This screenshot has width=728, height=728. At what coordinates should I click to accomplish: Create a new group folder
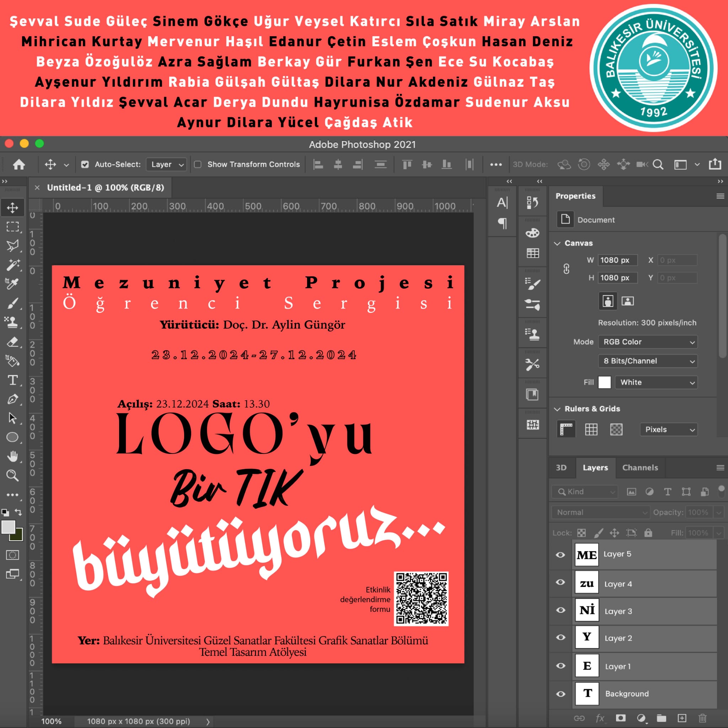click(x=662, y=718)
